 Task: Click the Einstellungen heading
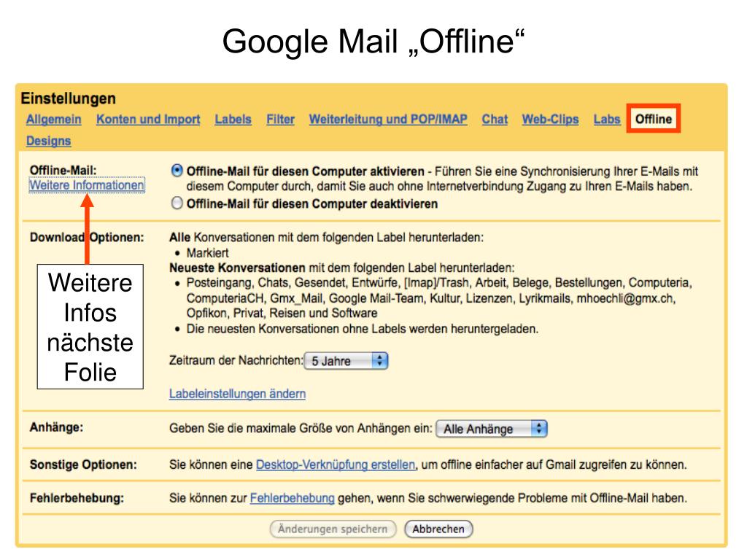68,98
